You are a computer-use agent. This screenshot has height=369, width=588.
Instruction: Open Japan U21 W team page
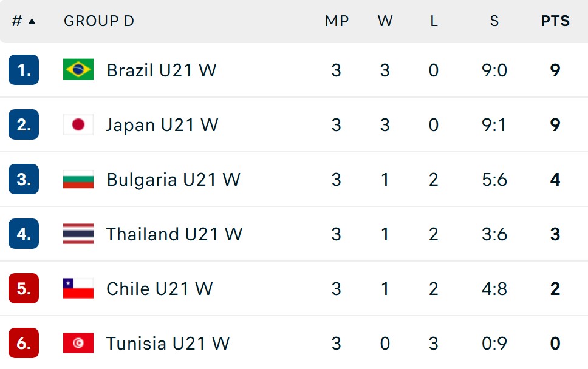[x=162, y=125]
